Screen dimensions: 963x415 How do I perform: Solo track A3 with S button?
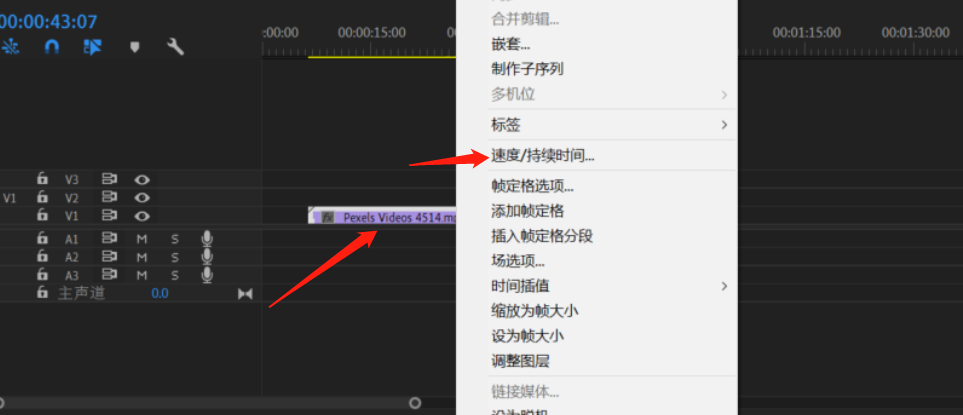(175, 276)
